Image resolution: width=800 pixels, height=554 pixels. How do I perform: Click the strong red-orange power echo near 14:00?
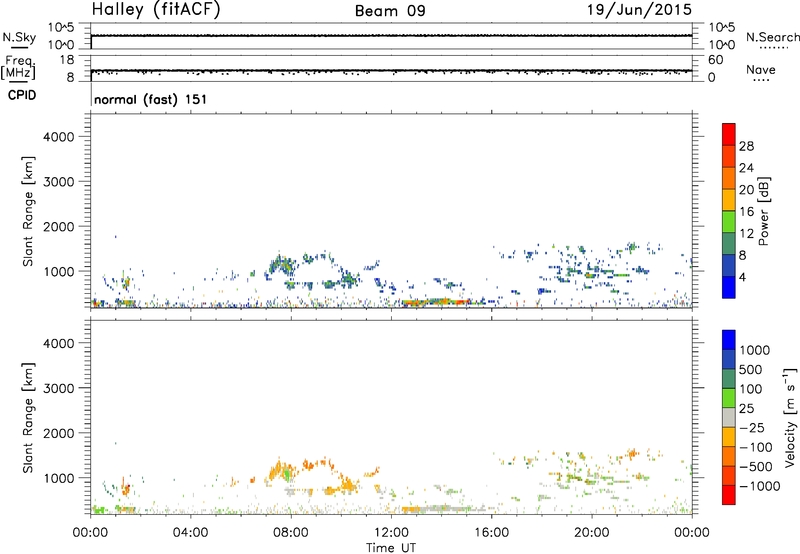coord(436,301)
